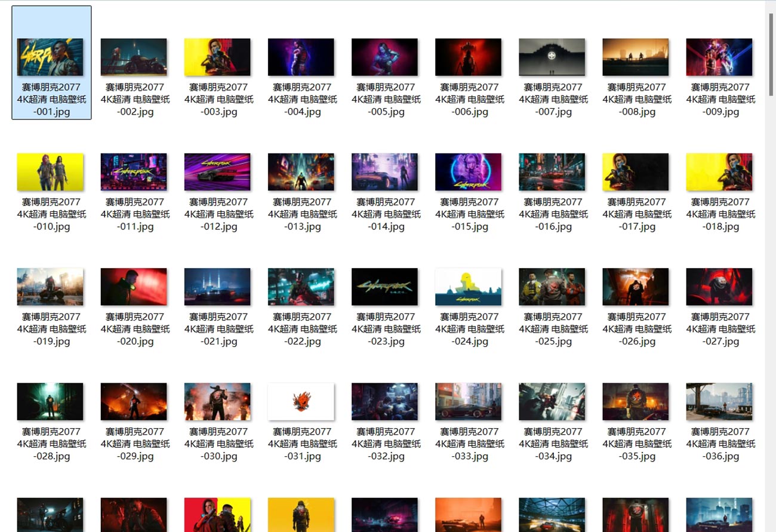
Task: Click filename text ending -002.jpg
Action: (x=135, y=99)
